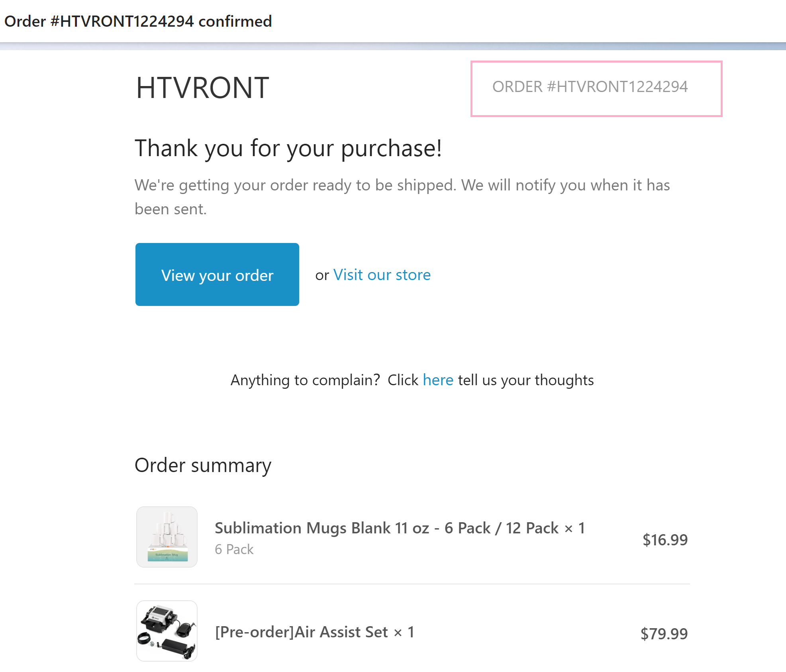Image resolution: width=786 pixels, height=672 pixels.
Task: Click the View your order button
Action: coord(217,274)
